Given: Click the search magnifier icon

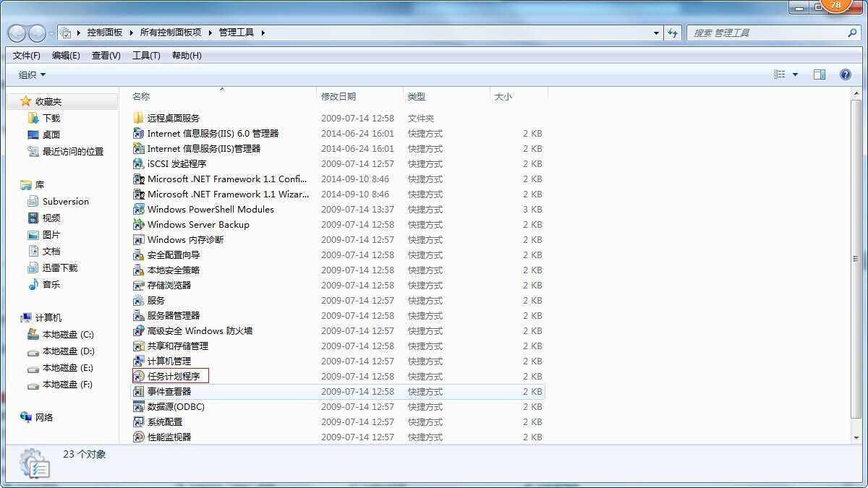Looking at the screenshot, I should [x=852, y=33].
